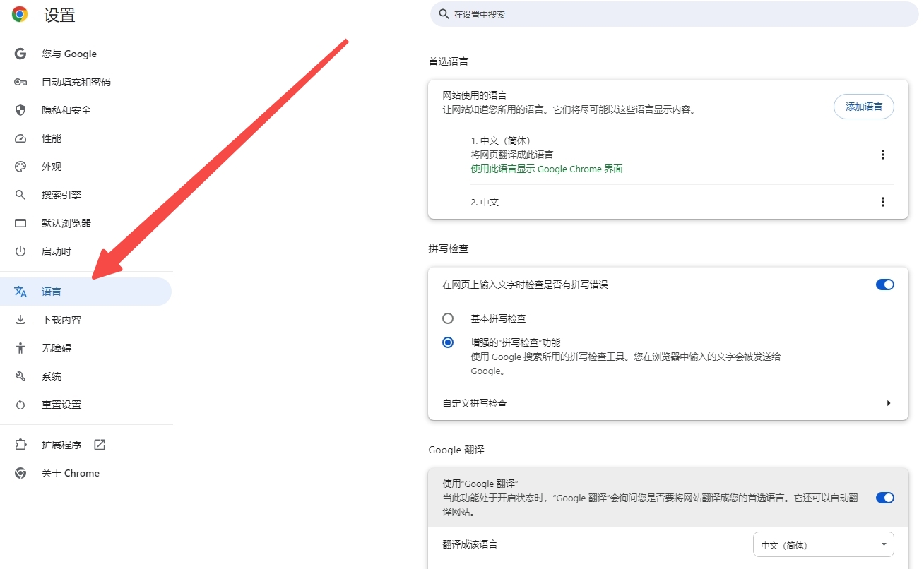This screenshot has height=569, width=924.
Task: Click 在网页上输入文字时检查是否有拼写错误 label
Action: pyautogui.click(x=525, y=284)
